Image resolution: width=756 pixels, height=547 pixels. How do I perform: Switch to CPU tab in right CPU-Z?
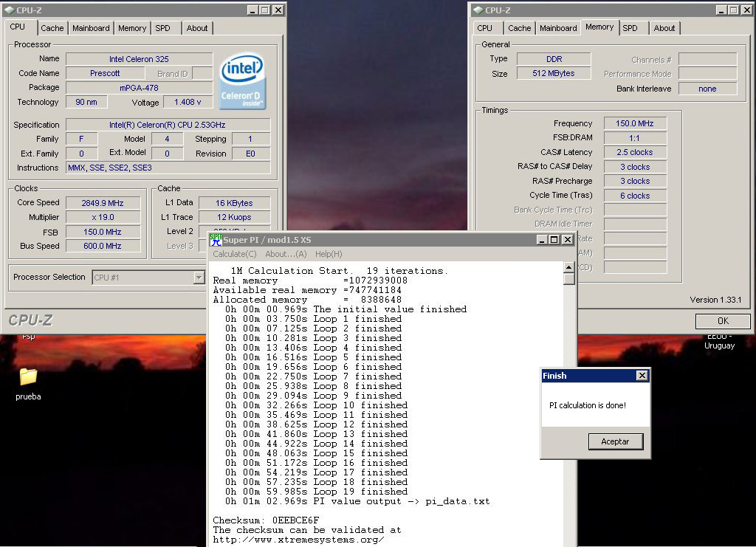point(484,28)
